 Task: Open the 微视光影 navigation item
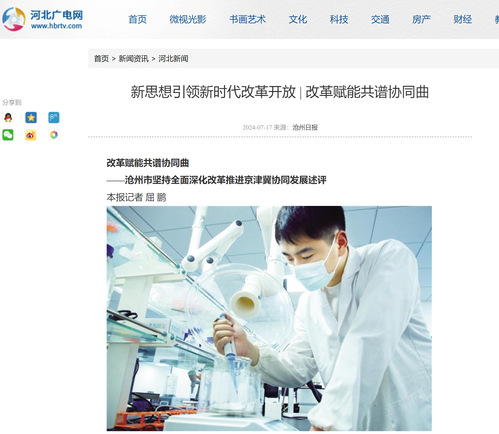point(188,19)
